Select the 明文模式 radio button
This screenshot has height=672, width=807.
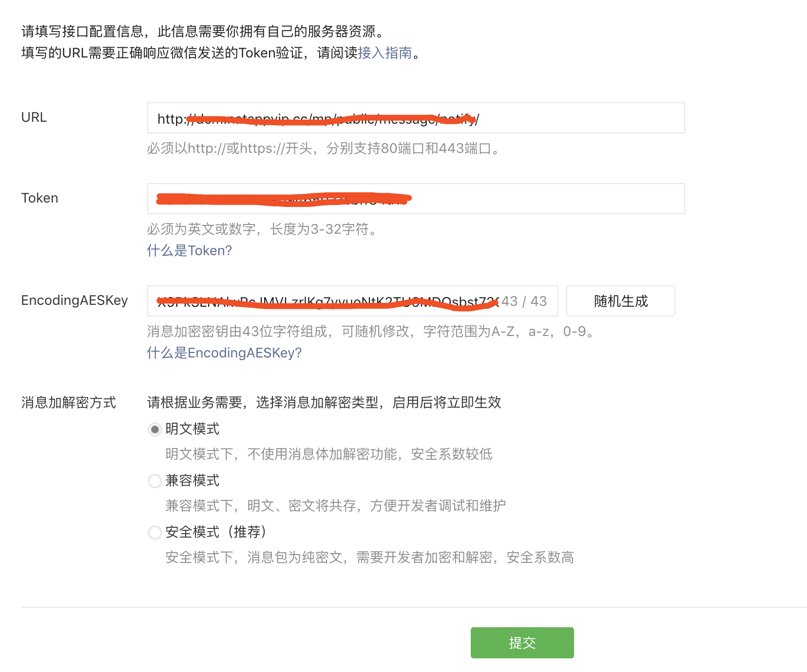(x=155, y=429)
